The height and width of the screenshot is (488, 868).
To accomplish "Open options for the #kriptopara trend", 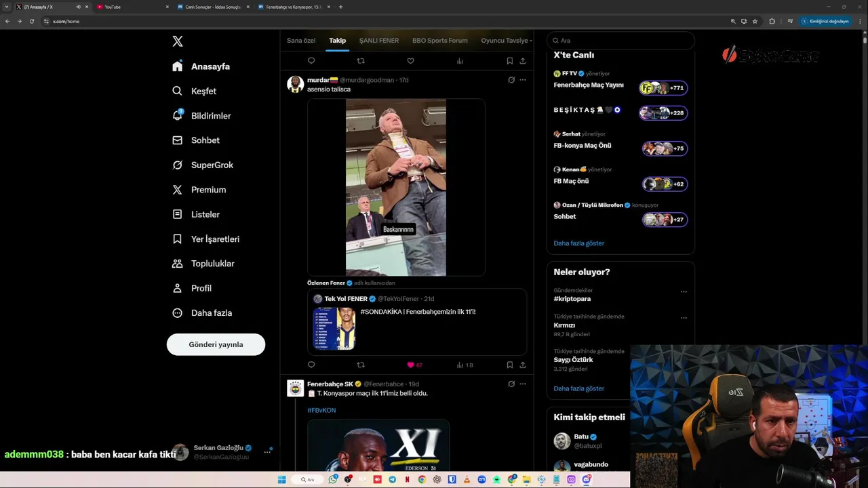I will pos(684,292).
